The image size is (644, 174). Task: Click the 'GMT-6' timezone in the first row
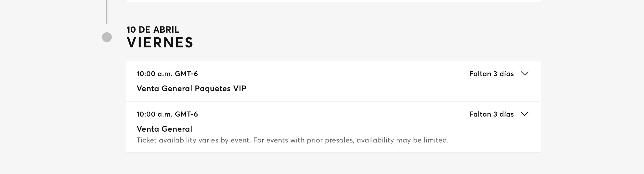[186, 74]
